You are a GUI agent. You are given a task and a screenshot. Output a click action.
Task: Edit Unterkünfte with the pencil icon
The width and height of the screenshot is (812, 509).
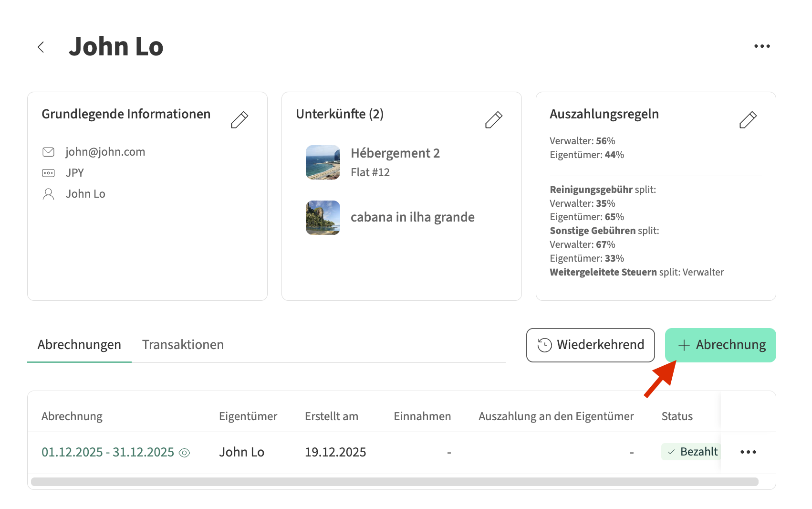point(494,120)
